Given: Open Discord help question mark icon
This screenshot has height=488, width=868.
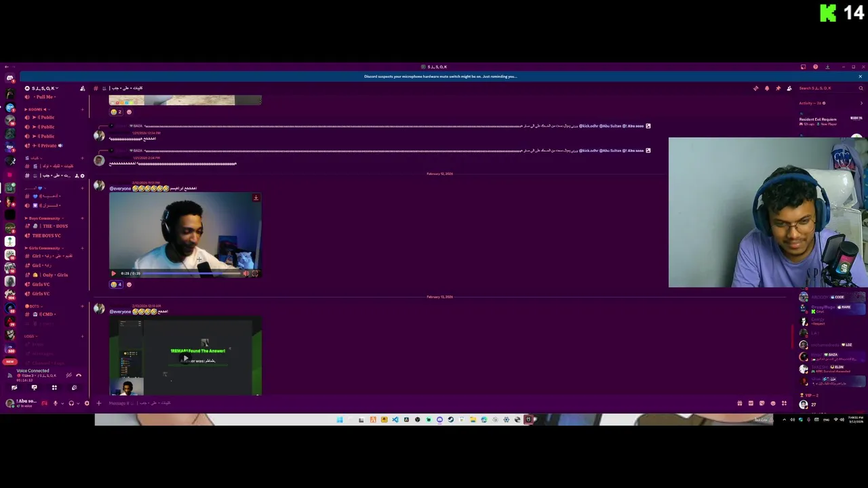Looking at the screenshot, I should (x=815, y=66).
